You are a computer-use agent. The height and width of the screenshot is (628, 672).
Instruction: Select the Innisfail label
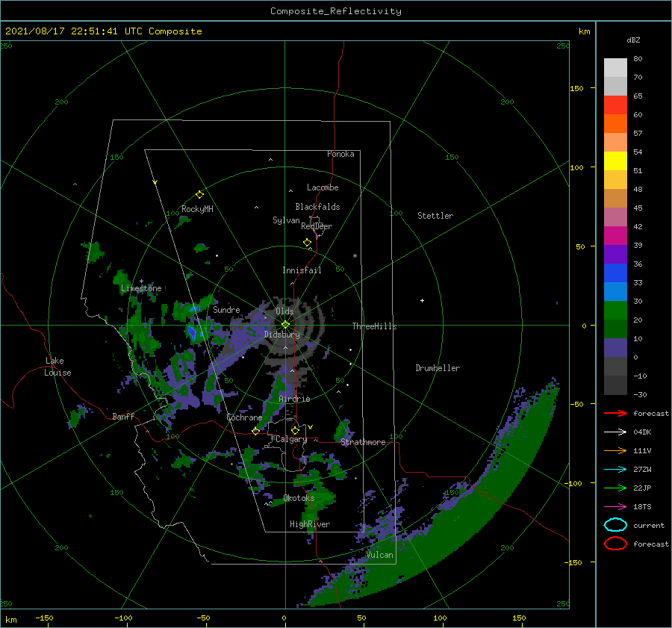point(302,270)
